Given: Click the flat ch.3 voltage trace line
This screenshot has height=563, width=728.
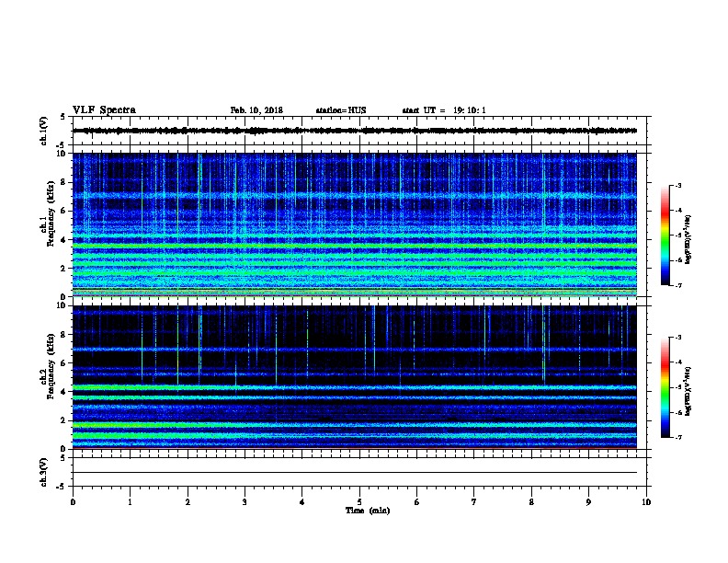Looking at the screenshot, I should pyautogui.click(x=355, y=473).
